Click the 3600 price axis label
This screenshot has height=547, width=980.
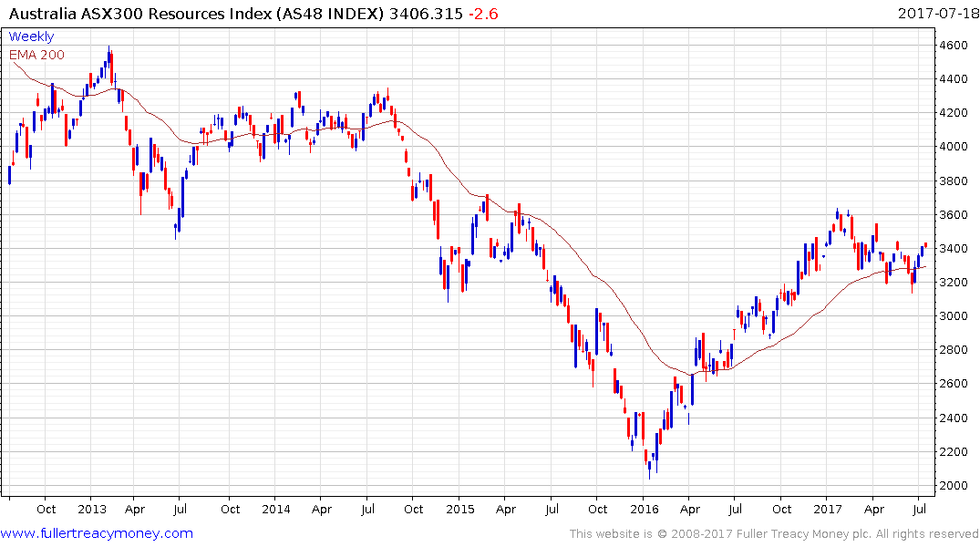pyautogui.click(x=954, y=214)
